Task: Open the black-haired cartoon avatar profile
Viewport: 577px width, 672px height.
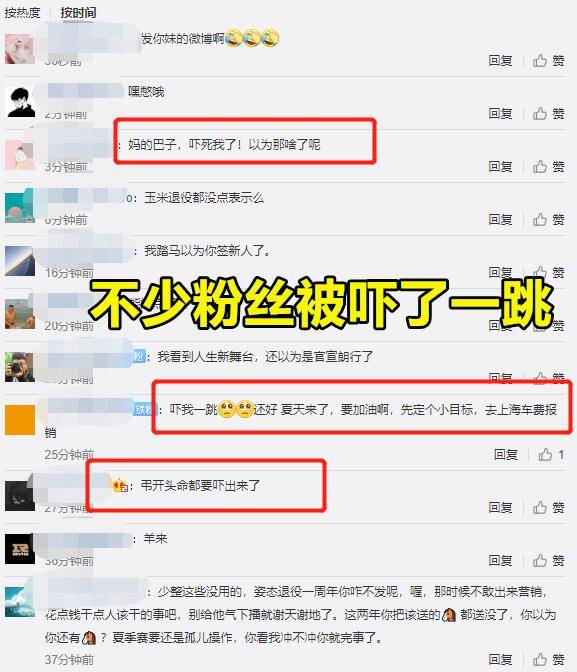Action: click(x=20, y=102)
